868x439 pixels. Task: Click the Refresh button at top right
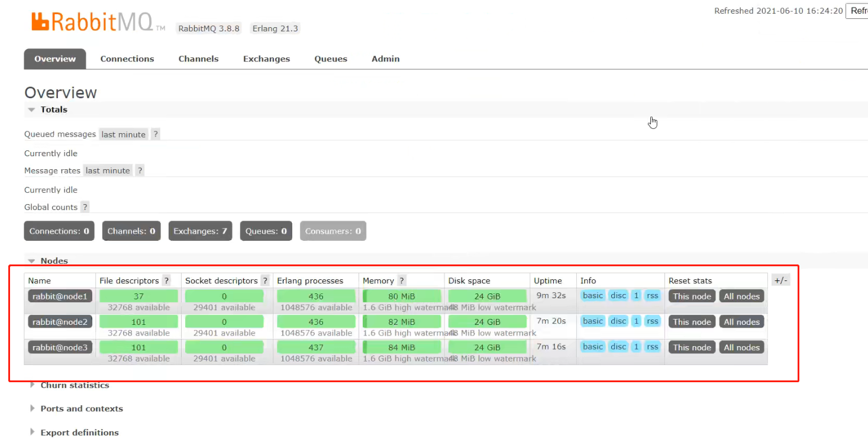tap(858, 11)
